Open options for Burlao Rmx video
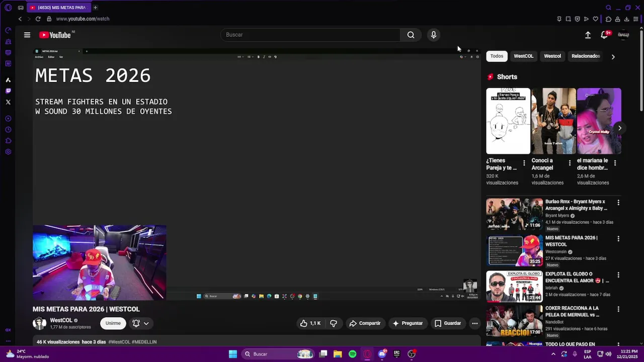 (618, 203)
